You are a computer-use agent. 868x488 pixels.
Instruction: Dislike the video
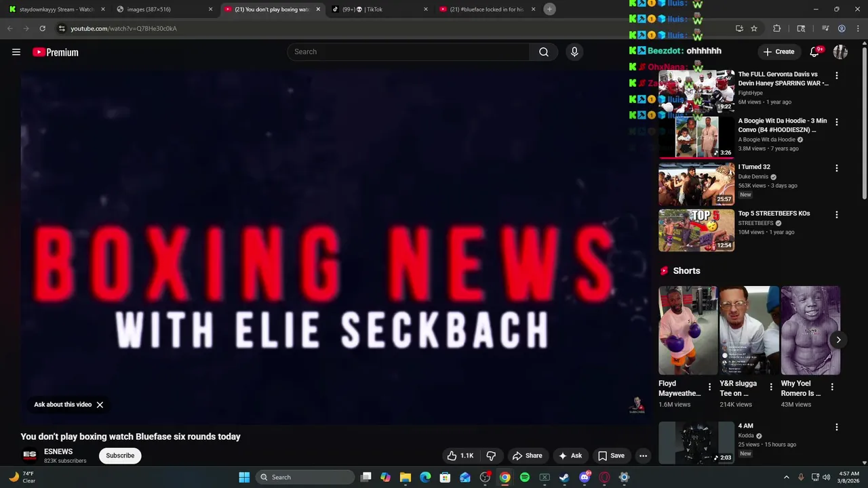(x=491, y=455)
